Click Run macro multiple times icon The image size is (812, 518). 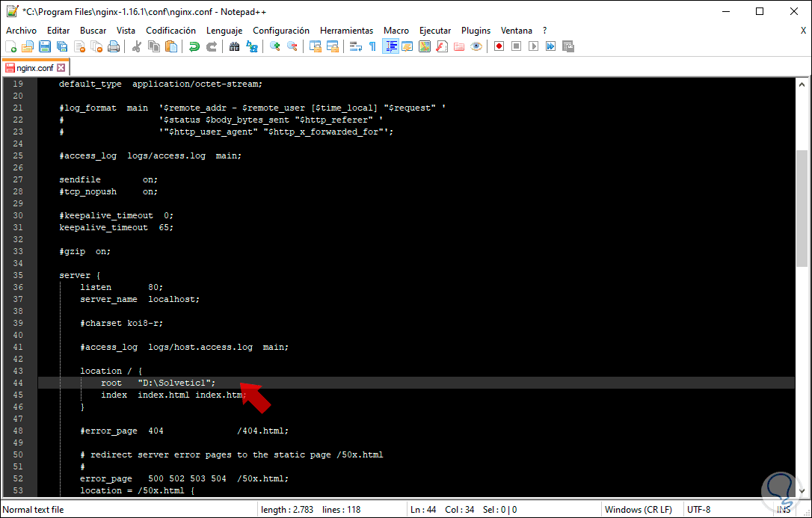pyautogui.click(x=550, y=46)
